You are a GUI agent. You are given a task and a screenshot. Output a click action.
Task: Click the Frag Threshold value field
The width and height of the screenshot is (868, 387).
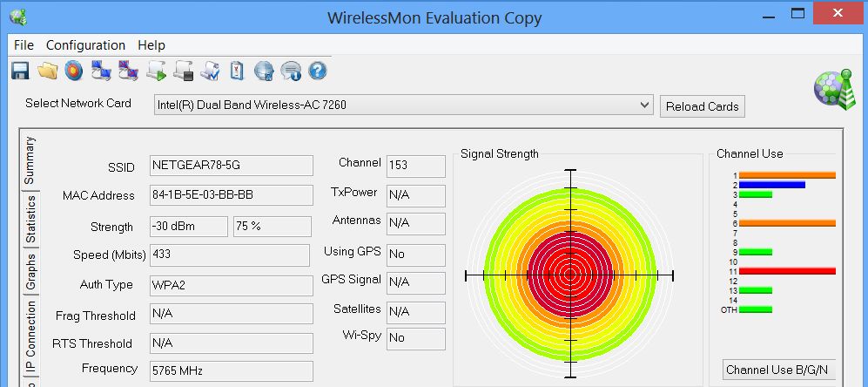coord(232,314)
